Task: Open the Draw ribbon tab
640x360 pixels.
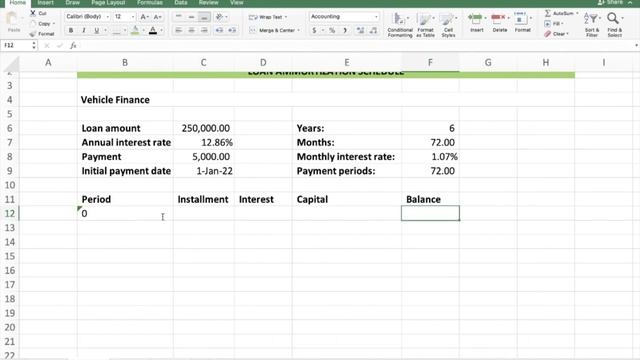Action: 73,2
